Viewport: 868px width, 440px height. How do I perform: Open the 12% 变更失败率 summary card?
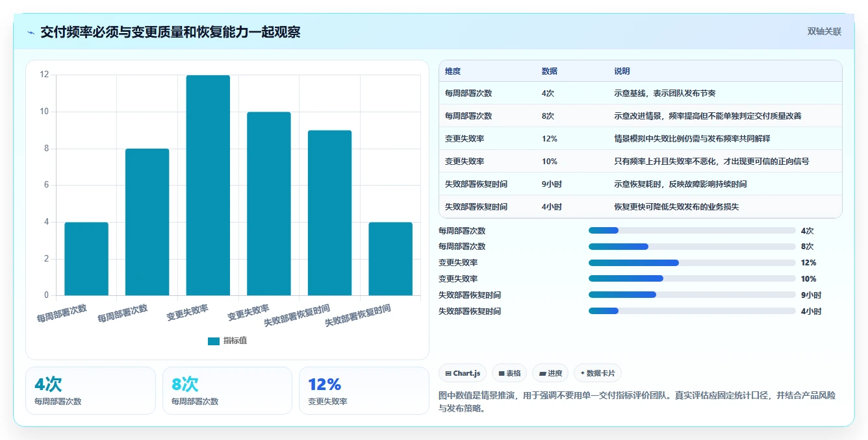pos(364,391)
